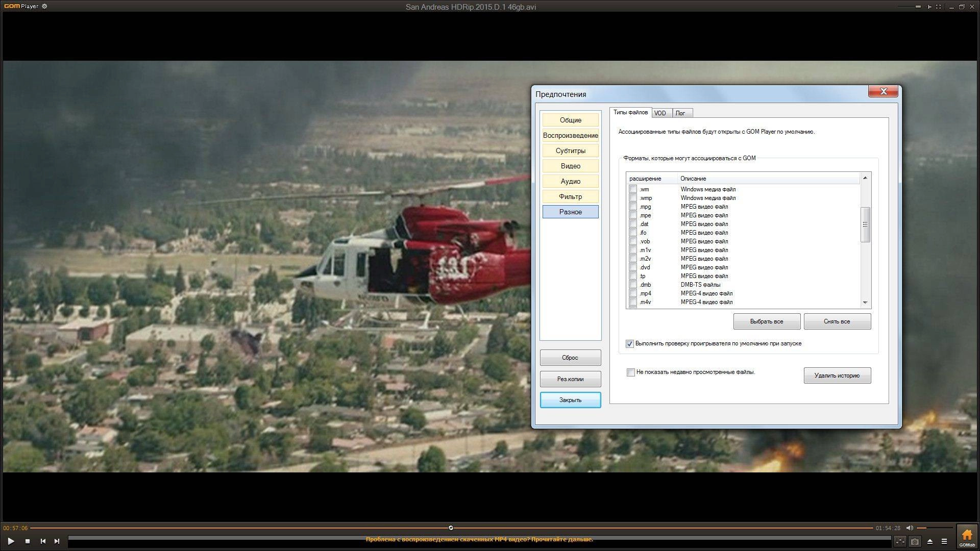Enable association for .mpg files
This screenshot has width=980, height=551.
[x=633, y=207]
